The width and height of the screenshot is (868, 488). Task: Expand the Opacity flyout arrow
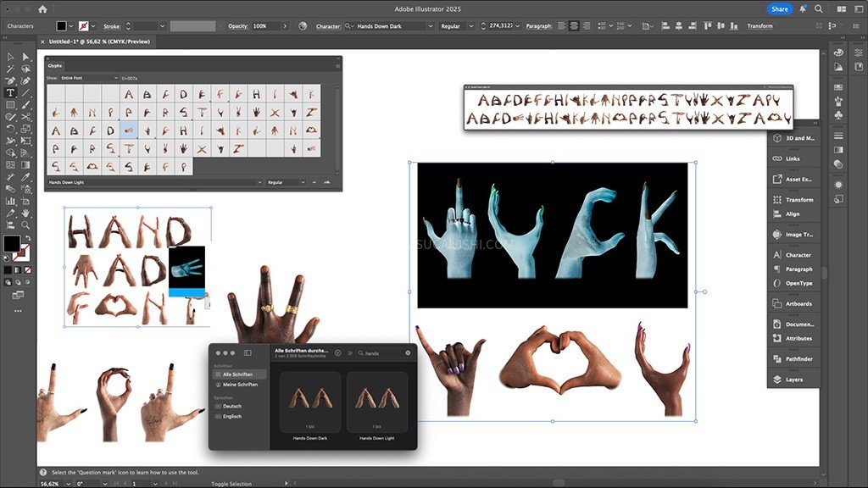tap(285, 26)
